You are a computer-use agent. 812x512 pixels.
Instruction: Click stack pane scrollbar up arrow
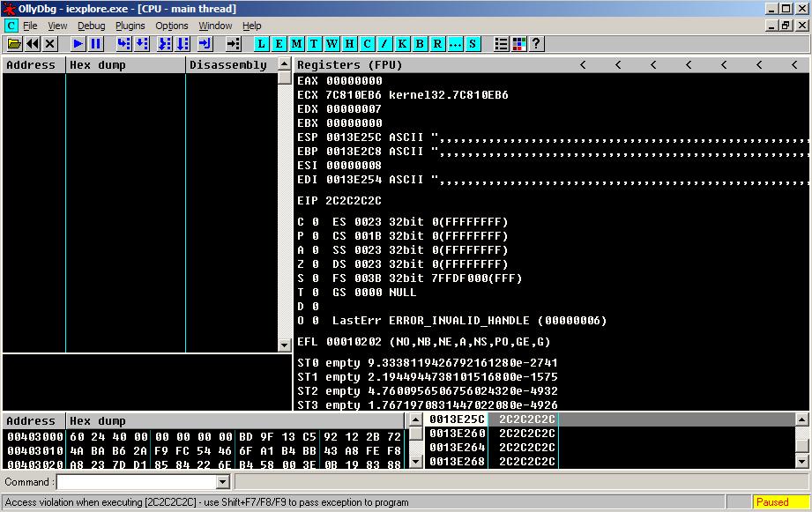pyautogui.click(x=801, y=419)
